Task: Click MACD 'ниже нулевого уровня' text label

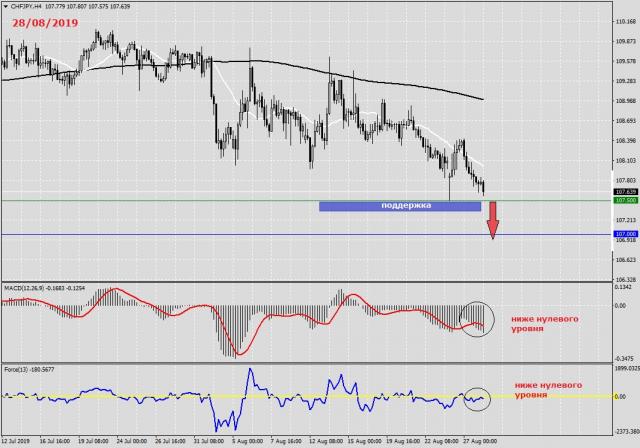Action: pyautogui.click(x=544, y=320)
